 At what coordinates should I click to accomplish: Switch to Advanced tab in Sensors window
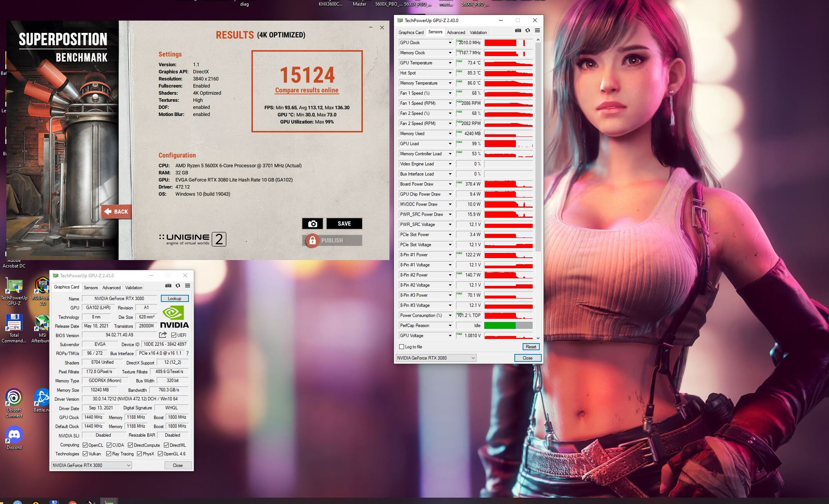click(456, 32)
